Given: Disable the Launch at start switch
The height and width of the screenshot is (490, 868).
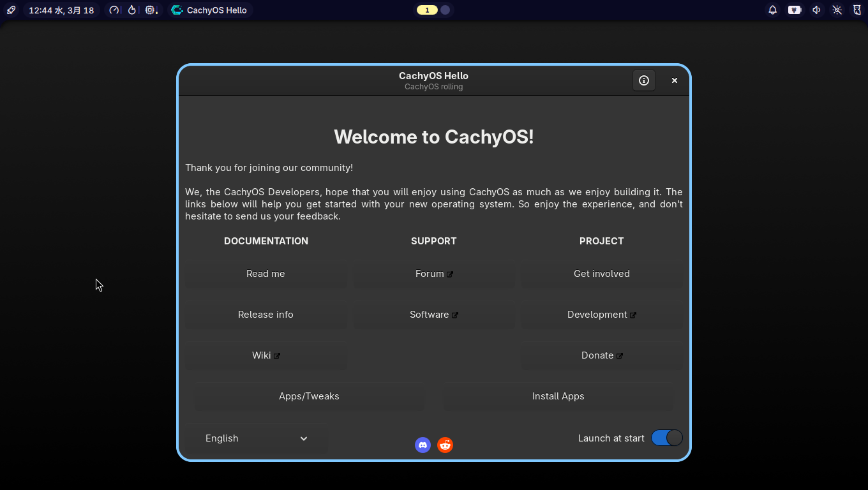Looking at the screenshot, I should 667,438.
